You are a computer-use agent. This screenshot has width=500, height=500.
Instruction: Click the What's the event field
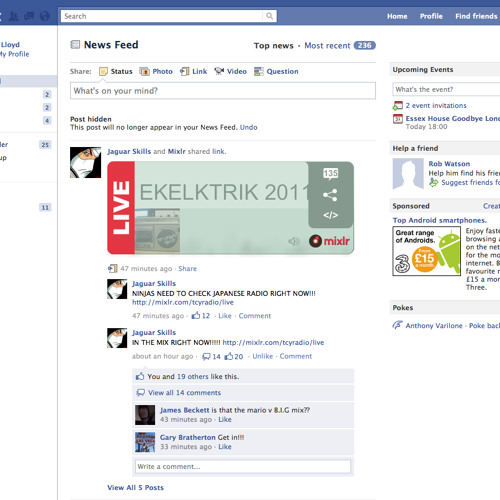pos(446,89)
